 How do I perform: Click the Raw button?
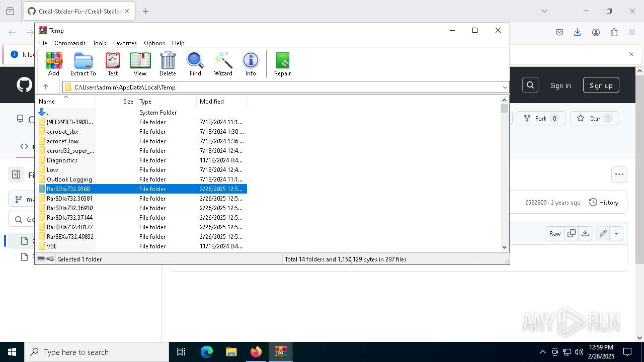[555, 233]
